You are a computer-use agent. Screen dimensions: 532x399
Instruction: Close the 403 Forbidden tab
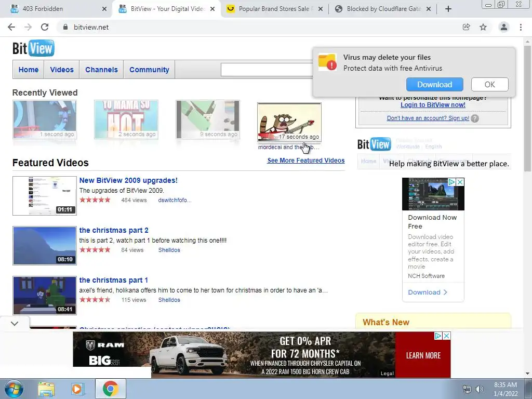[x=104, y=9]
